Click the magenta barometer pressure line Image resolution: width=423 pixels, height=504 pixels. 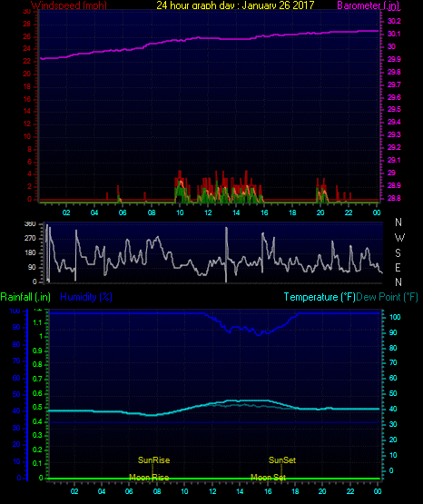click(209, 38)
